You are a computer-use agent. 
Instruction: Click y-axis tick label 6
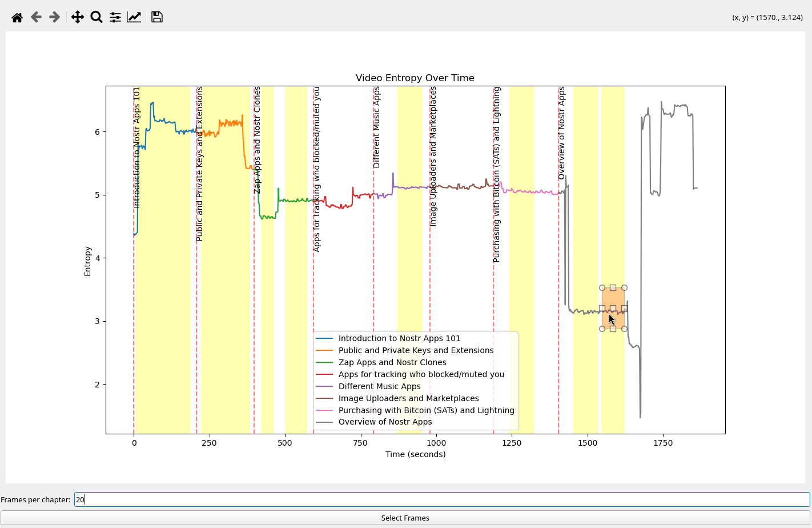[98, 132]
